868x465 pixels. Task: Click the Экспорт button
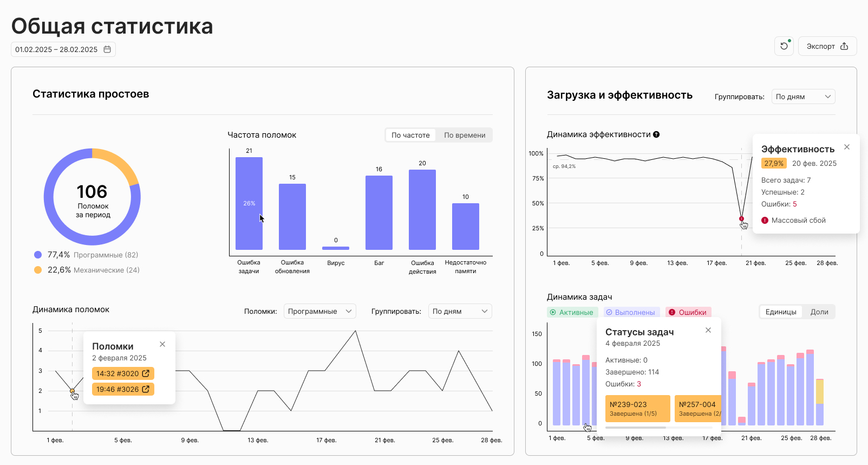[827, 46]
